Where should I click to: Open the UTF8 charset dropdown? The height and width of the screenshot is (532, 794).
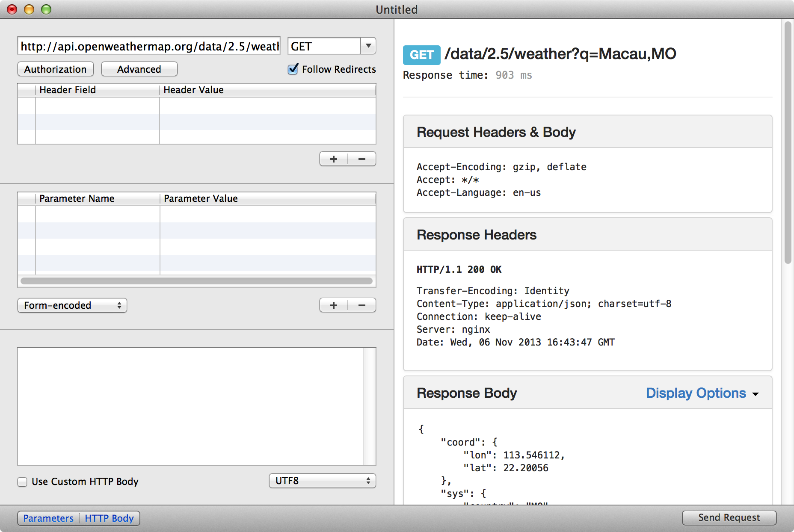coord(322,481)
